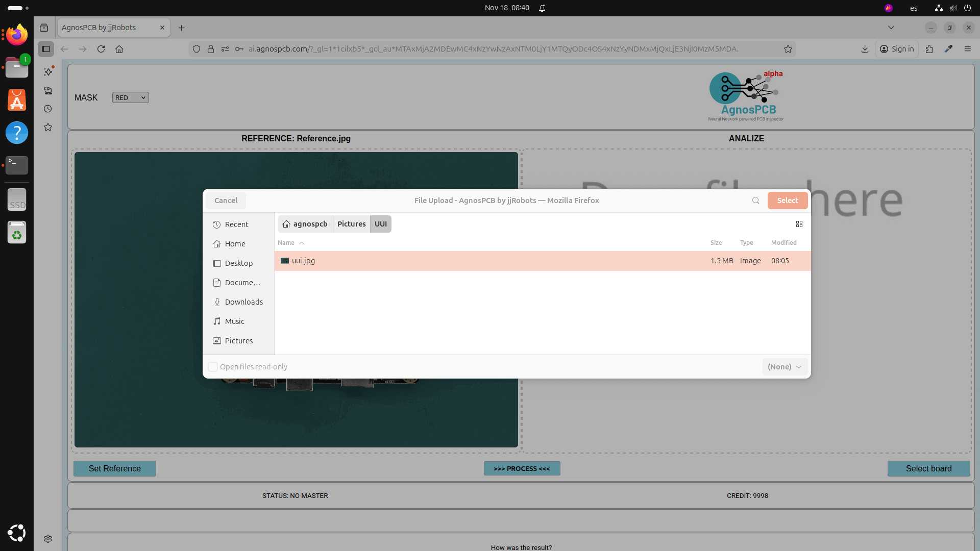Image resolution: width=980 pixels, height=551 pixels.
Task: Open Firefox extensions icon
Action: tap(929, 49)
